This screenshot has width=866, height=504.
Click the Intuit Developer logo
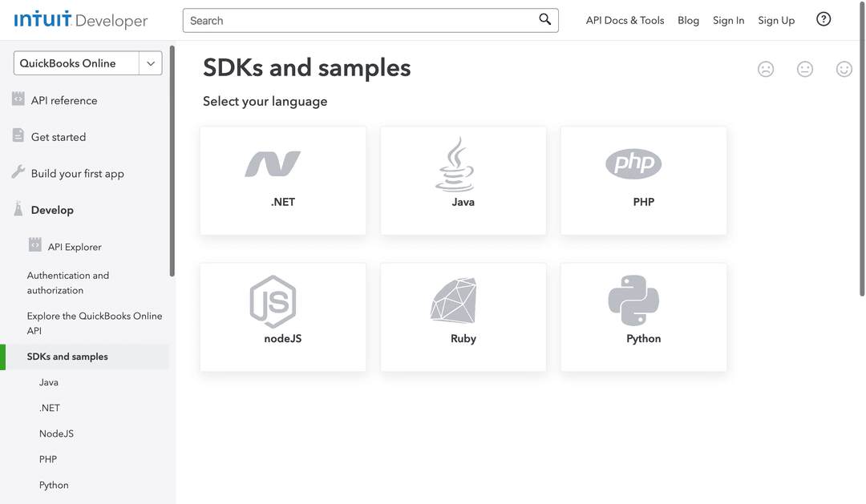click(x=80, y=20)
